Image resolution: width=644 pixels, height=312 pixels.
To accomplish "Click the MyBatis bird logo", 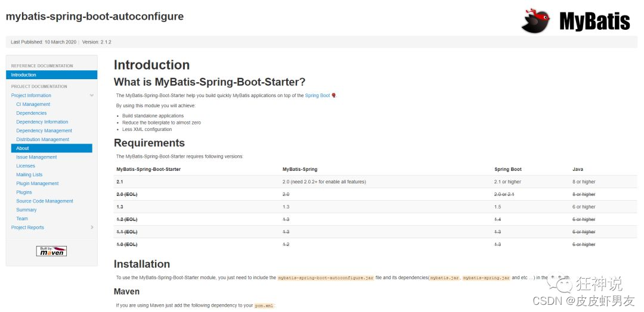I will pos(534,21).
